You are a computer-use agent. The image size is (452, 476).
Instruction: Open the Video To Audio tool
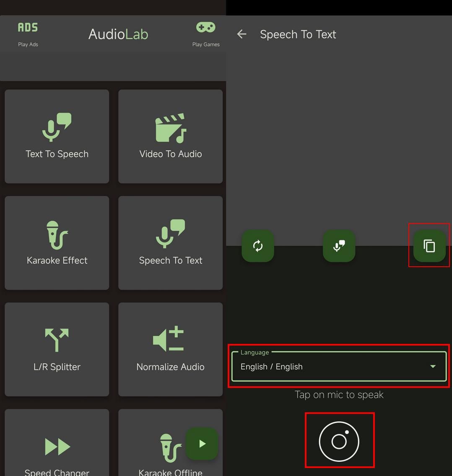click(170, 136)
